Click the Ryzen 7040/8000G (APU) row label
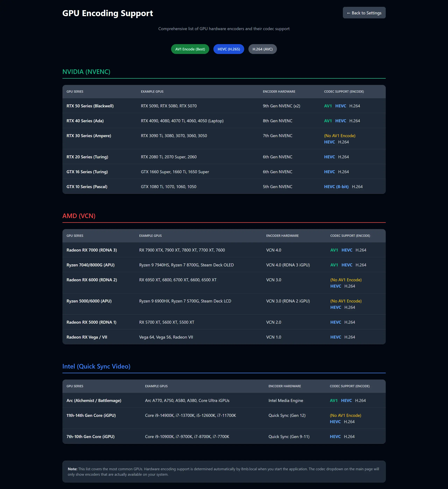The height and width of the screenshot is (489, 448). point(90,265)
